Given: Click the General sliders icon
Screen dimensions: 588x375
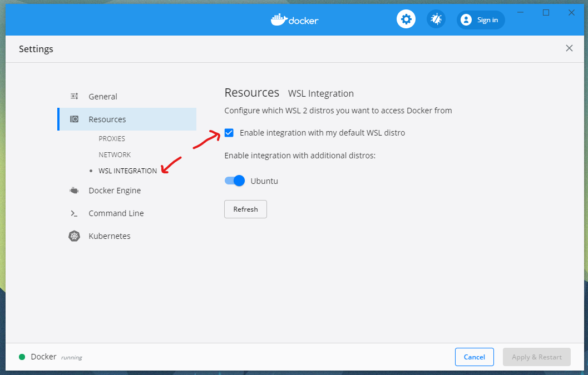Looking at the screenshot, I should [x=74, y=96].
